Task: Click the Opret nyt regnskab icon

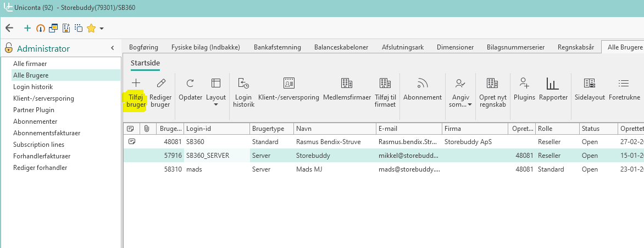Action: click(x=492, y=84)
